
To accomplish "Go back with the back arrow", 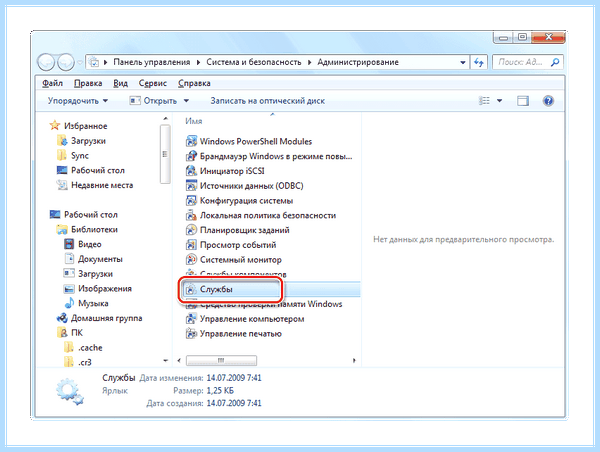I will coord(46,62).
